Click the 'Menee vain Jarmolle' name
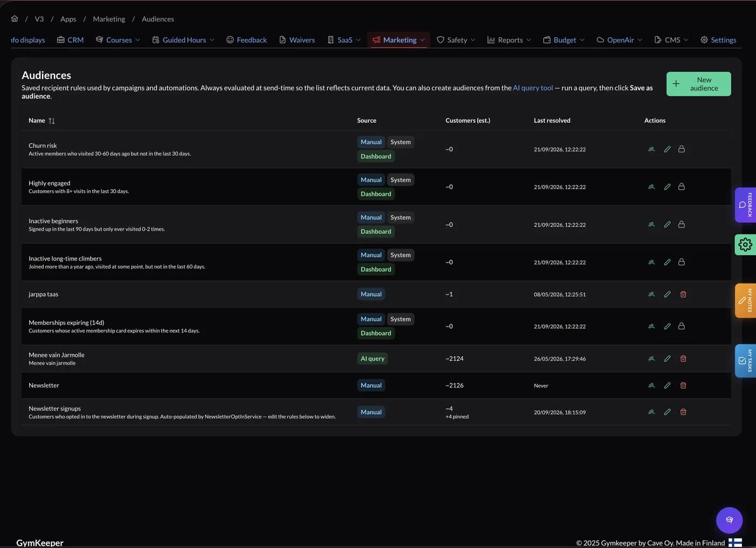The image size is (756, 548). (x=57, y=355)
